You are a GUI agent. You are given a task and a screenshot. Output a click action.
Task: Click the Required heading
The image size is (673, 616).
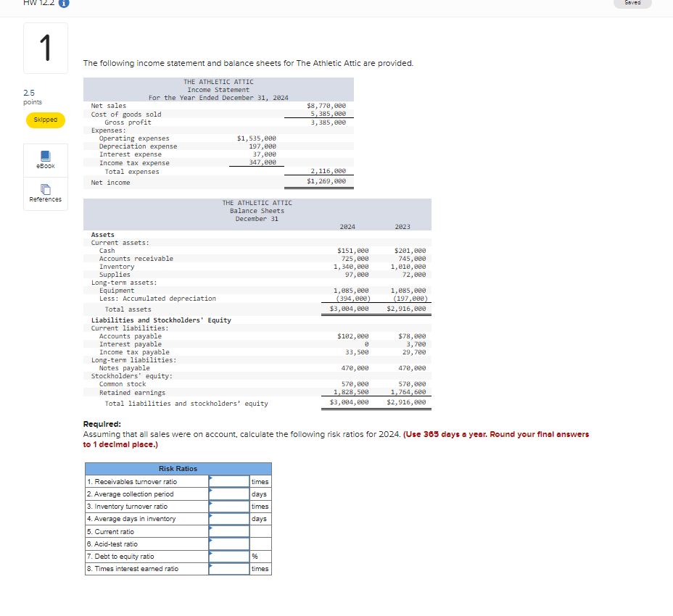point(102,424)
